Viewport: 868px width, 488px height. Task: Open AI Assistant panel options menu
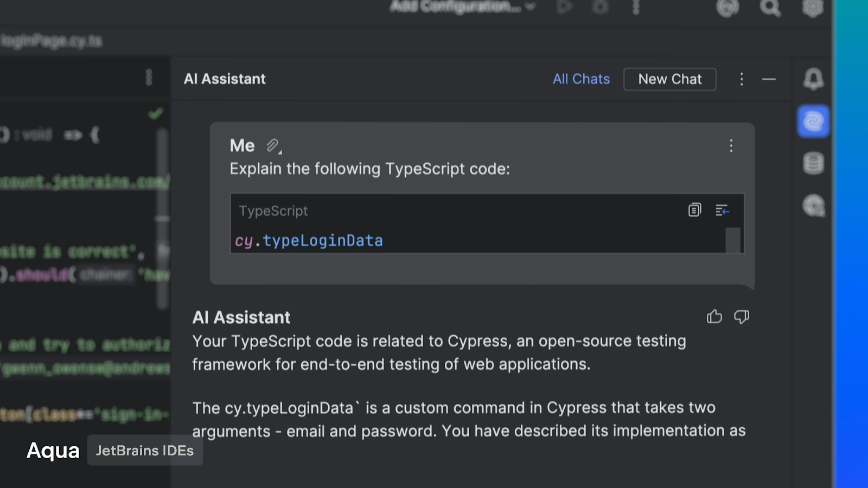742,79
